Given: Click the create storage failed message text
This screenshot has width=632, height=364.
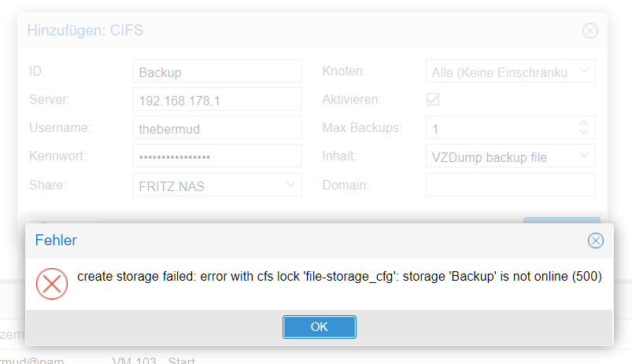Looking at the screenshot, I should pos(339,277).
